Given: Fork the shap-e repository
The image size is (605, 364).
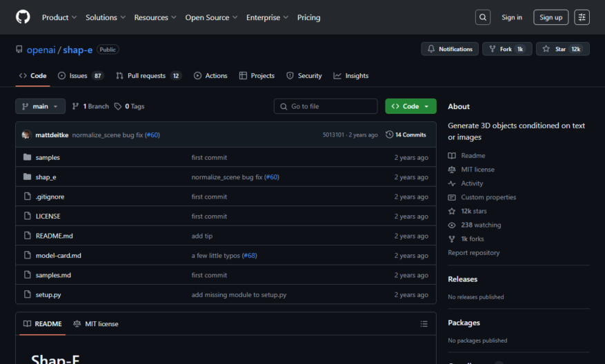Looking at the screenshot, I should 507,49.
